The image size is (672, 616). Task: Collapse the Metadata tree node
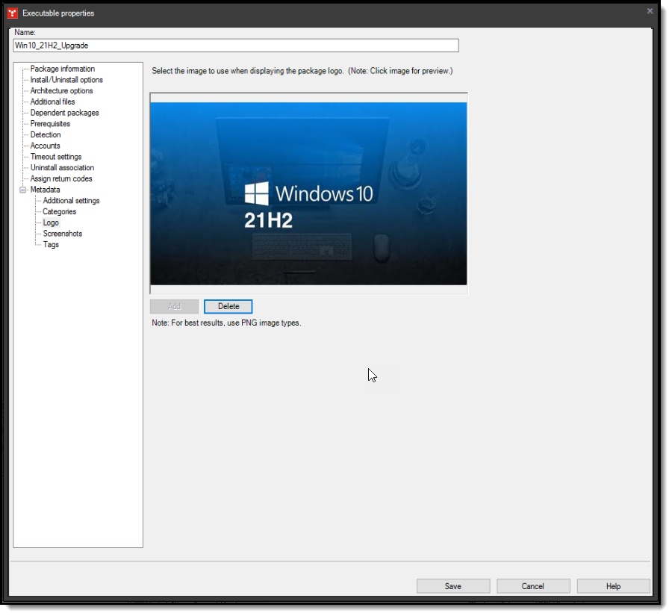[x=22, y=190]
